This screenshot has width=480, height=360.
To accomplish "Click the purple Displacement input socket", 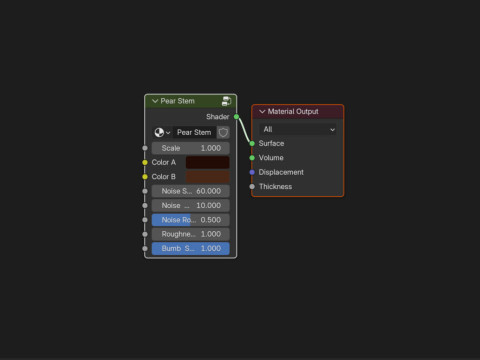I will click(252, 172).
